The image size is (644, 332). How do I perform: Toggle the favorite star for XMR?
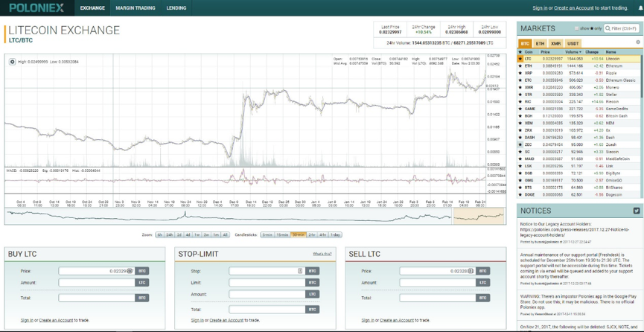click(520, 88)
